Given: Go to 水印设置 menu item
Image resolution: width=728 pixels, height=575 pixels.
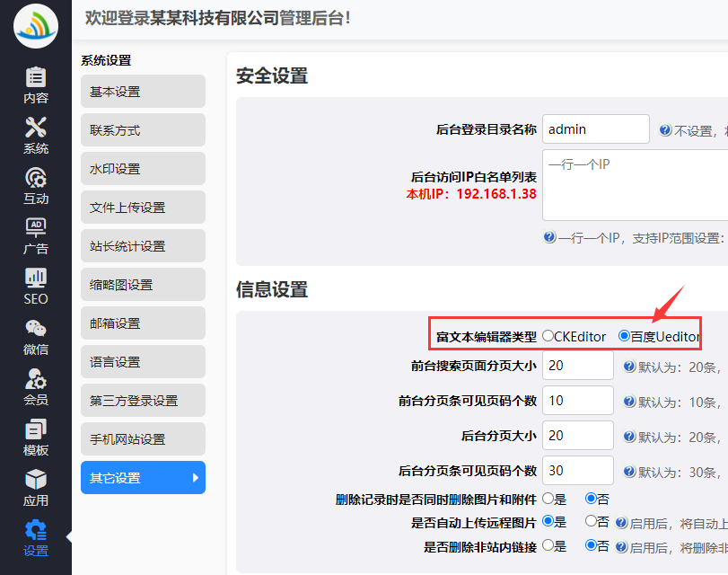Looking at the screenshot, I should [x=143, y=169].
